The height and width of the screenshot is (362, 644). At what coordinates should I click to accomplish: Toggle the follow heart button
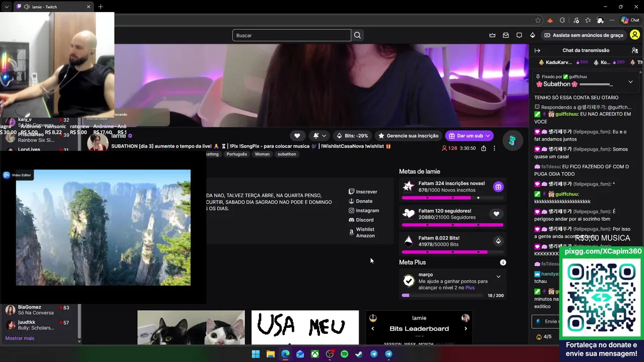[x=297, y=136]
